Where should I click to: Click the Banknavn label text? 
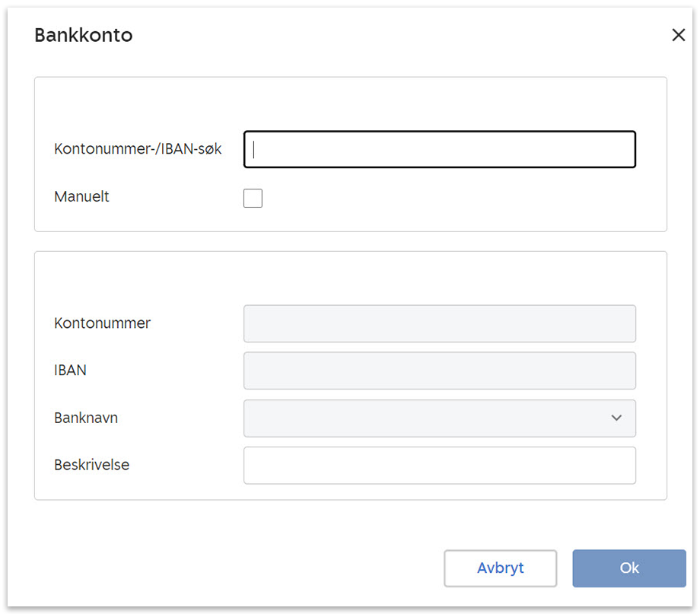click(85, 418)
